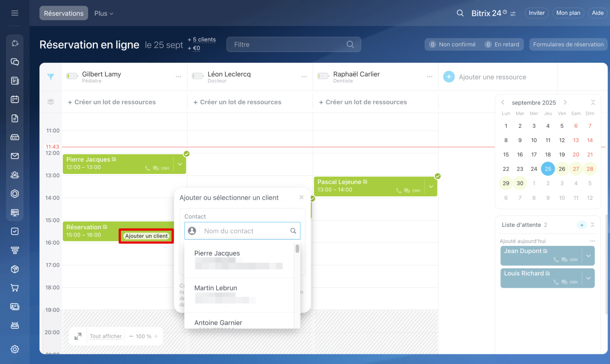Collapse the Liste d'attente panel
Image resolution: width=610 pixels, height=364 pixels.
(x=592, y=225)
